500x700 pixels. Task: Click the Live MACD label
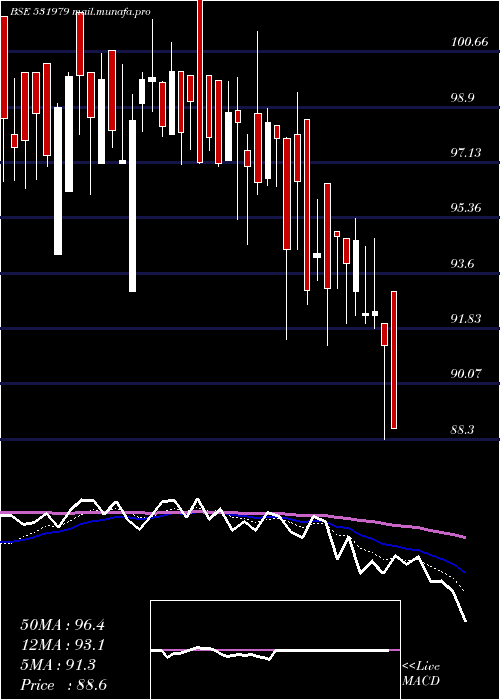click(421, 674)
